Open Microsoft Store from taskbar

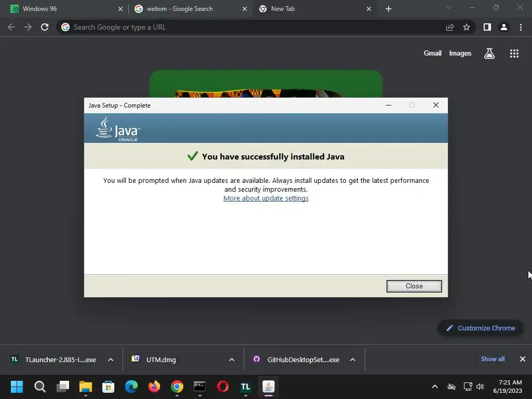pyautogui.click(x=108, y=387)
